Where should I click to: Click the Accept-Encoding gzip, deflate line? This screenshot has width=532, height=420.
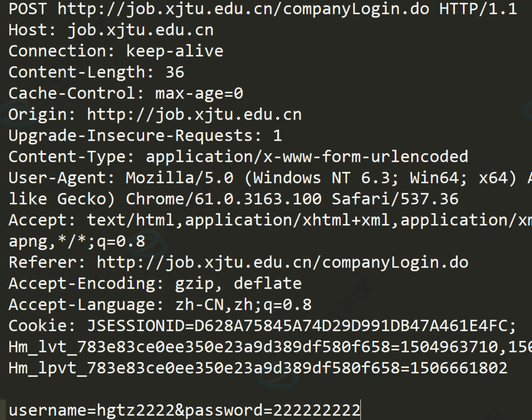155,284
